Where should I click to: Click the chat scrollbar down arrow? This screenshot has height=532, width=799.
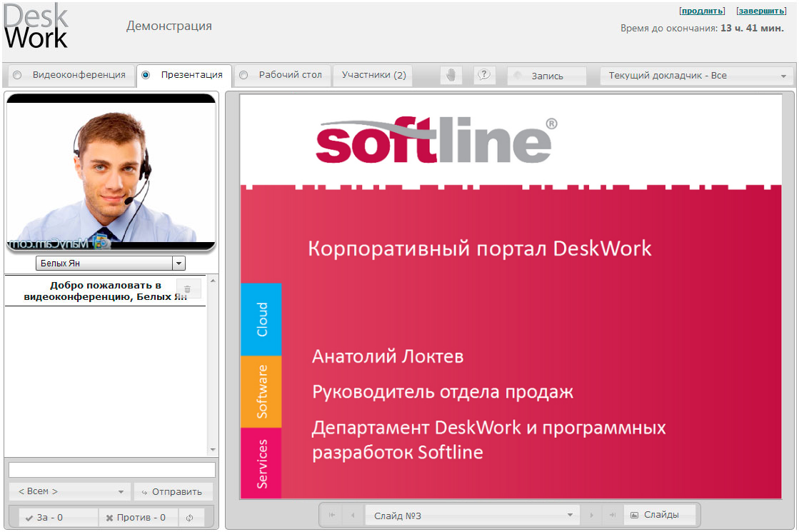[213, 449]
